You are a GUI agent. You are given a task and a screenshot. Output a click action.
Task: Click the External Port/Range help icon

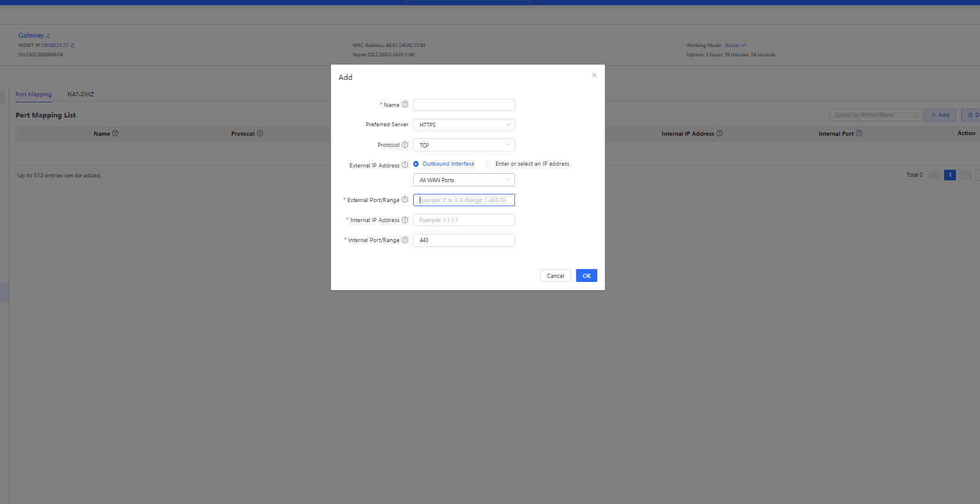click(404, 200)
